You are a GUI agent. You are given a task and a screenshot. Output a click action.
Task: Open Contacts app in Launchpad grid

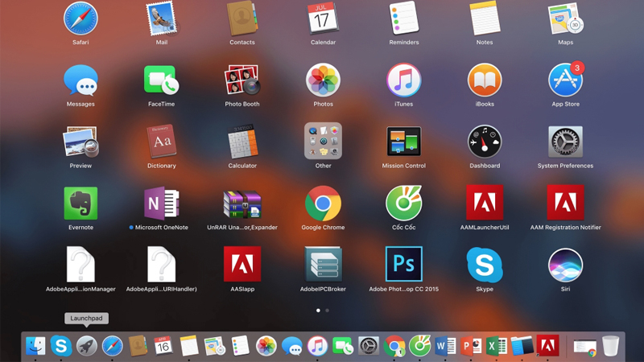pos(242,19)
